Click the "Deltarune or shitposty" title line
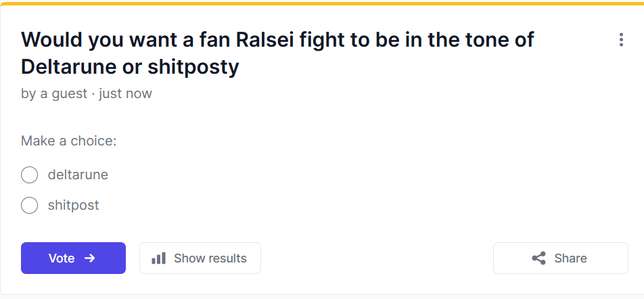Viewport: 644px width, 299px height. pos(130,67)
